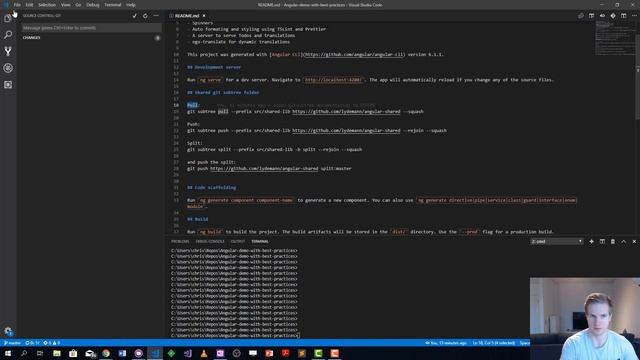Click the cloud-shaped editor title icon
The width and height of the screenshot is (640, 360).
click(x=602, y=16)
